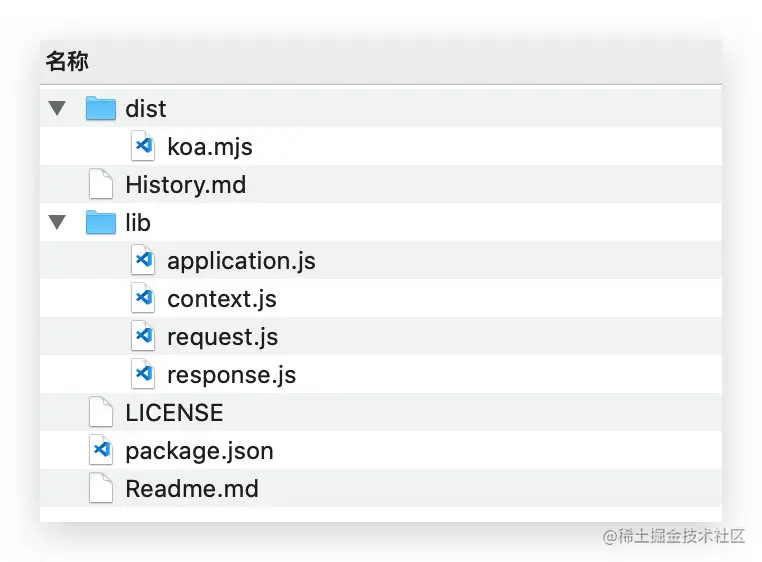Sort by the 名称 column header

pos(67,62)
